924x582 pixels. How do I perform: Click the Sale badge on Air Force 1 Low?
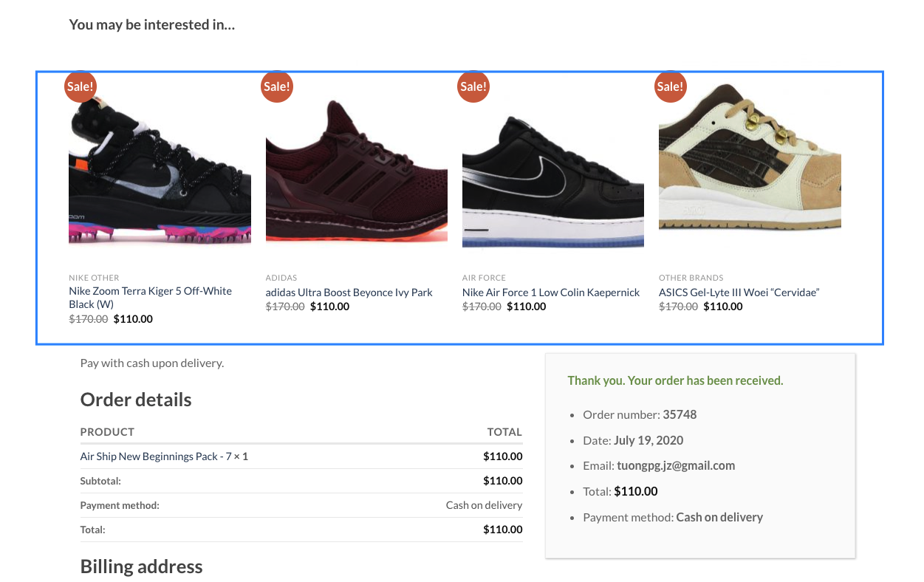coord(473,86)
